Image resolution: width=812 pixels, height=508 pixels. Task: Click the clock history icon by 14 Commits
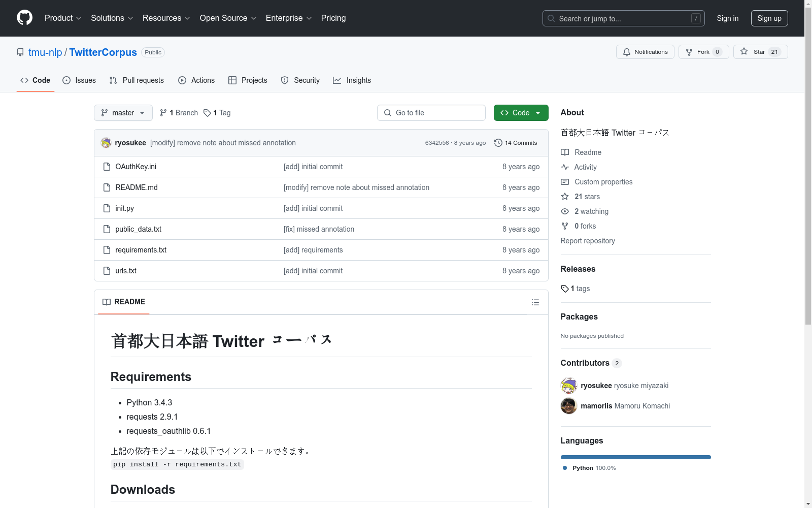pos(498,143)
